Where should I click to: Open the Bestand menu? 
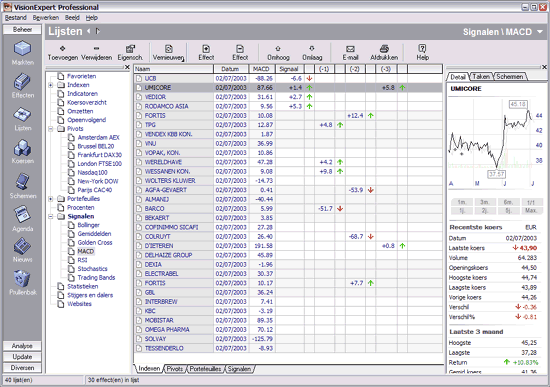[15, 18]
